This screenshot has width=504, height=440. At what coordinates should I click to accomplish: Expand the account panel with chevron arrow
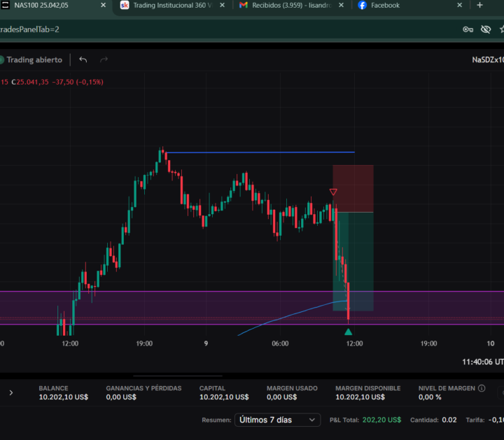[10, 392]
